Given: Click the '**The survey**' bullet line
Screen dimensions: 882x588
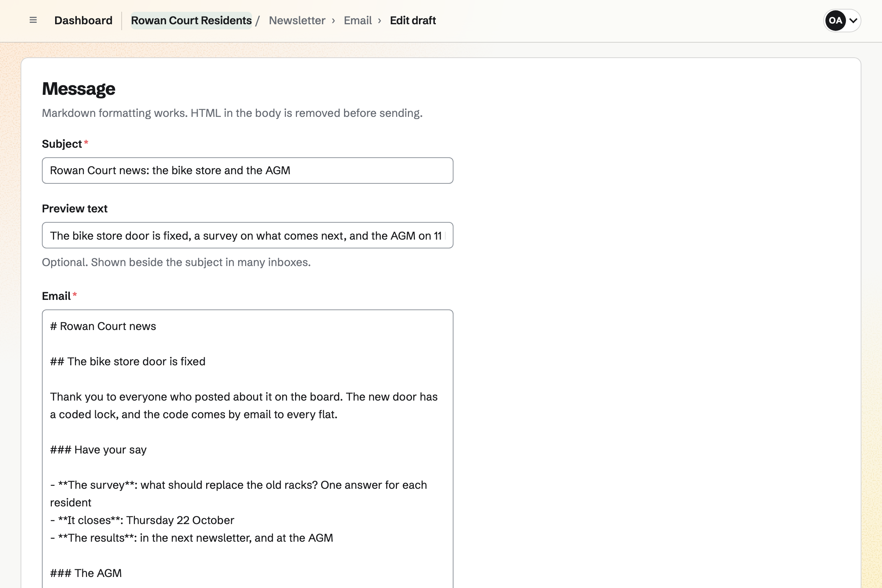Looking at the screenshot, I should pyautogui.click(x=239, y=494).
